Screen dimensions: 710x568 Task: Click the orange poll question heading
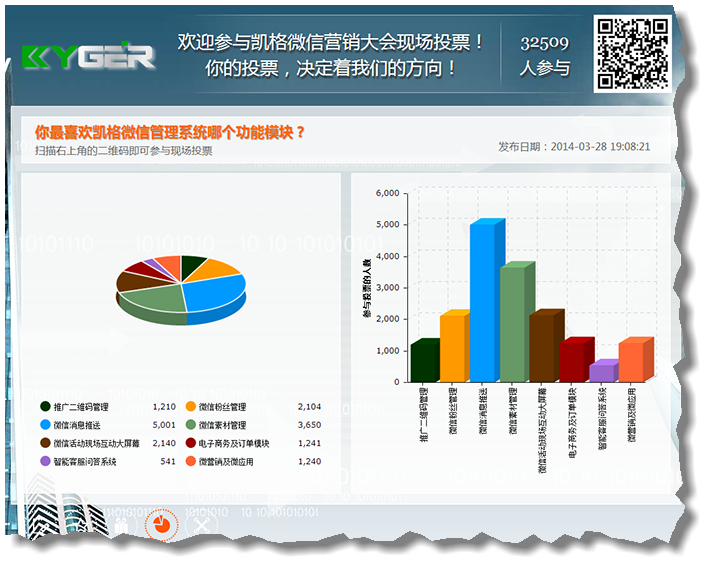click(170, 132)
